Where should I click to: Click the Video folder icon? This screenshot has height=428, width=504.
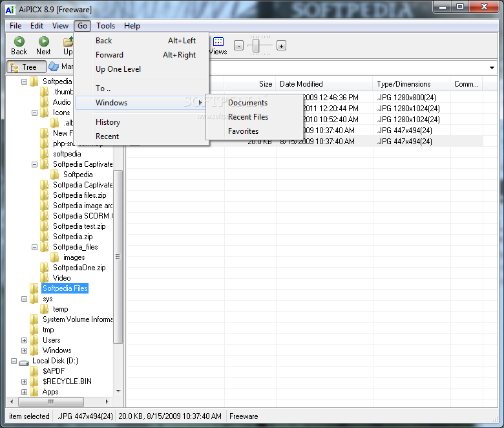tap(45, 277)
